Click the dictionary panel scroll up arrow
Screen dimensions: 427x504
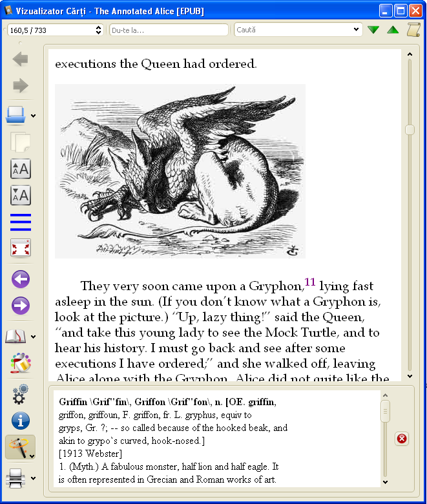pyautogui.click(x=385, y=395)
